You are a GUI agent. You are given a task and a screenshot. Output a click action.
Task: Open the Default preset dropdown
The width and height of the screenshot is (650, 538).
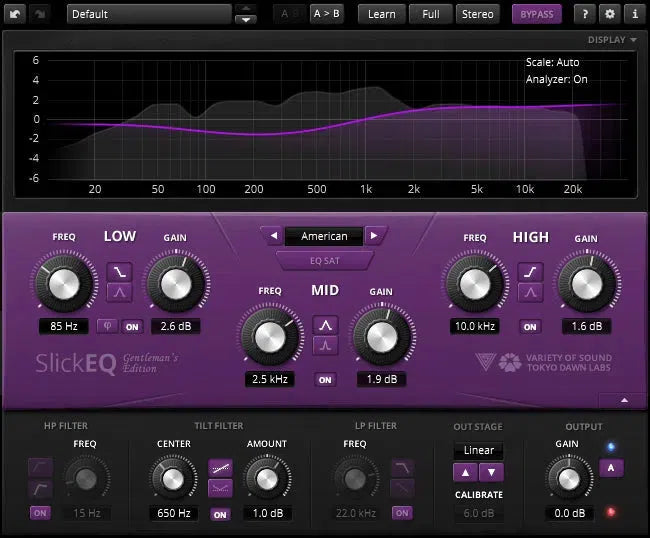tap(148, 14)
